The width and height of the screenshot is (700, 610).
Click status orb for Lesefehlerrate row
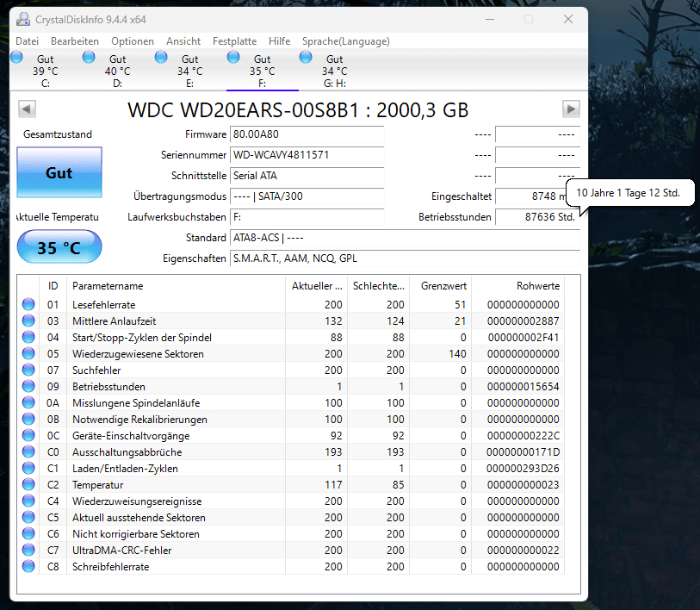[x=28, y=304]
